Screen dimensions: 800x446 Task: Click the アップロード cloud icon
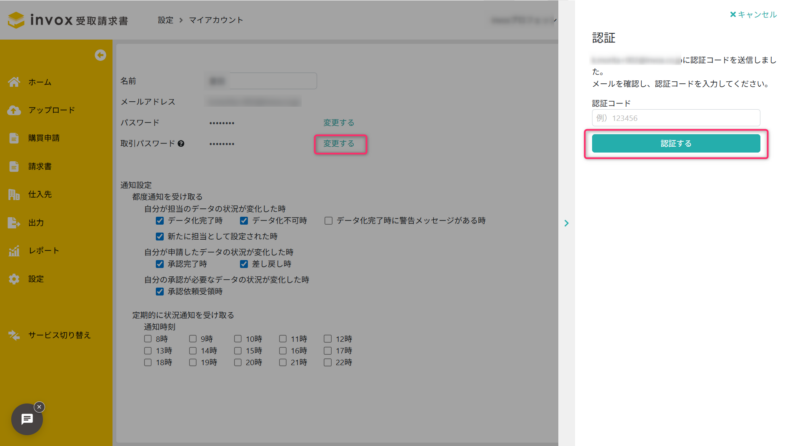(x=14, y=110)
